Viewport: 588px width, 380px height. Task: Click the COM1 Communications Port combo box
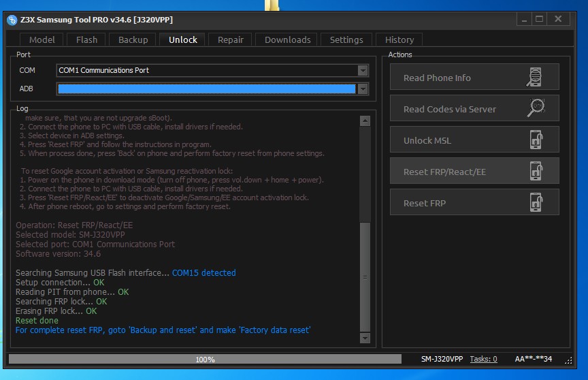tap(212, 71)
